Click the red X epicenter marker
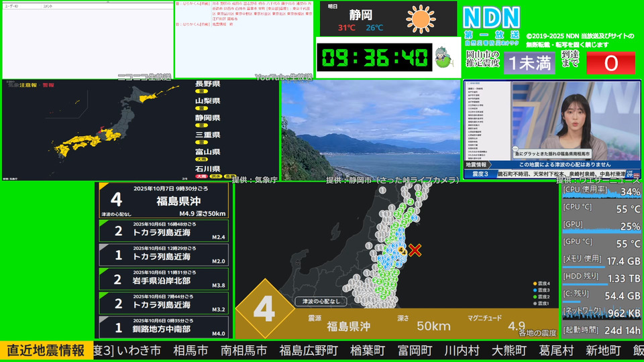Viewport: 644px width, 362px height. 415,250
